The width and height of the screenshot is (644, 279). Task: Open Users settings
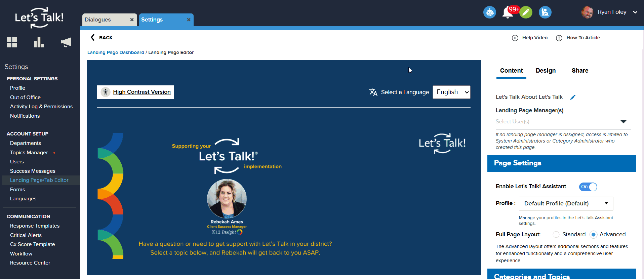click(x=17, y=162)
